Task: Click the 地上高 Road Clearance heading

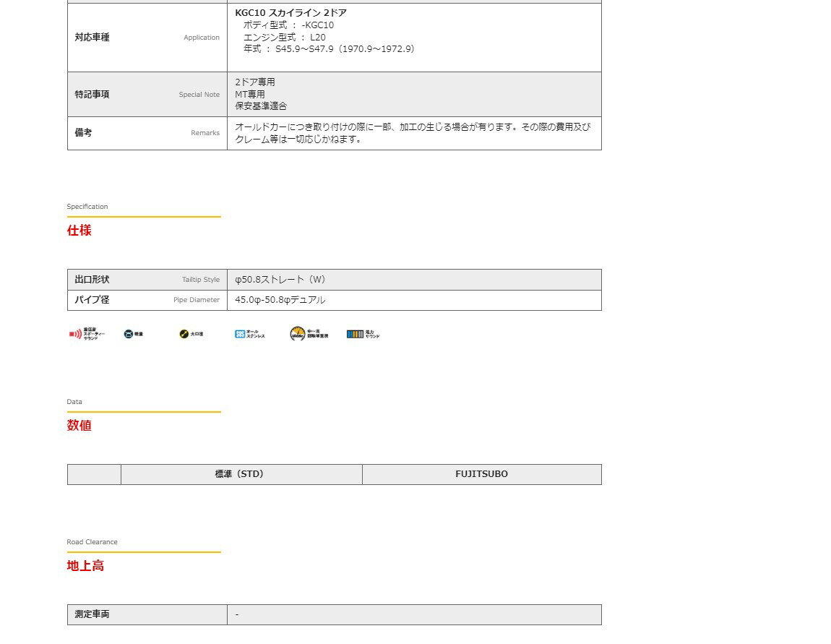Action: tap(85, 565)
